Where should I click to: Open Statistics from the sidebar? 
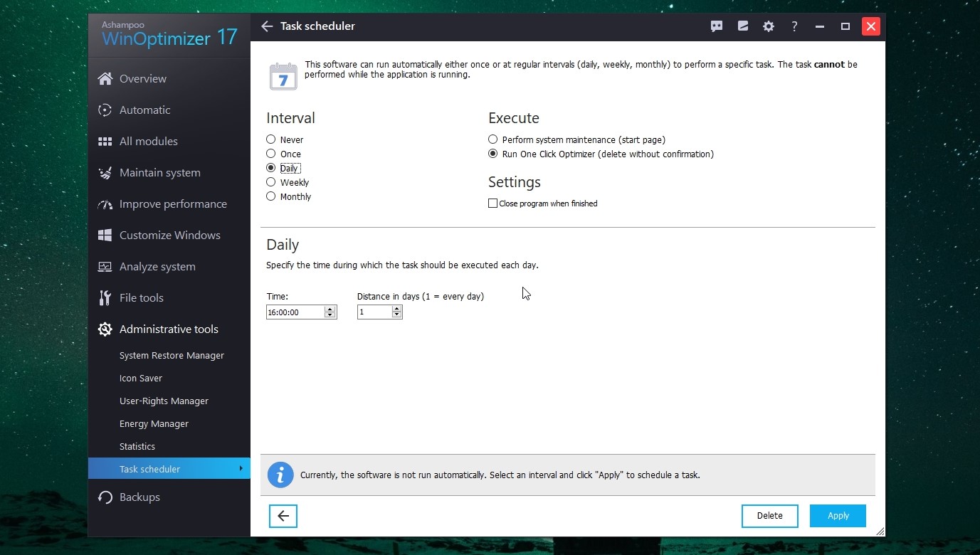[x=137, y=447]
